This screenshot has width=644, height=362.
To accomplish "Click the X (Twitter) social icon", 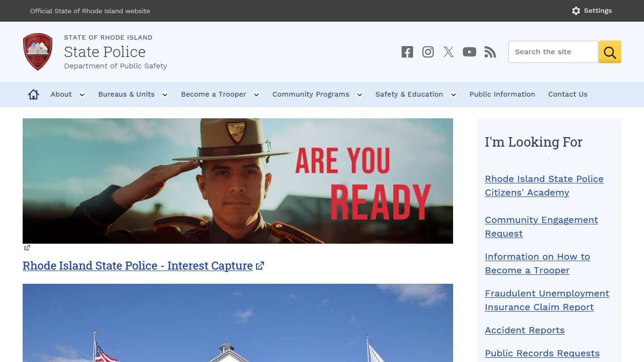I will click(x=448, y=52).
